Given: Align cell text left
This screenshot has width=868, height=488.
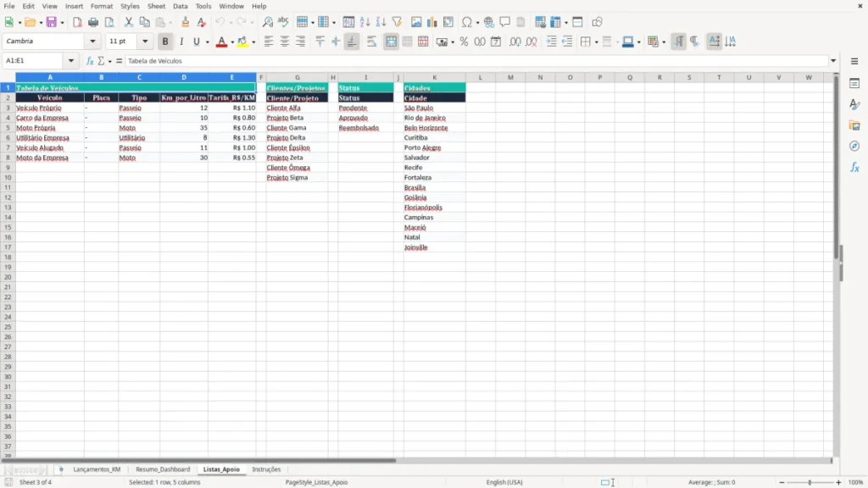Looking at the screenshot, I should click(x=269, y=42).
